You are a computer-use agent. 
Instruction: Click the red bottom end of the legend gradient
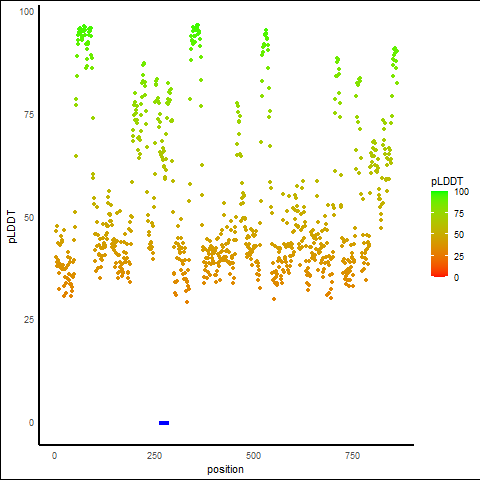[x=439, y=274]
